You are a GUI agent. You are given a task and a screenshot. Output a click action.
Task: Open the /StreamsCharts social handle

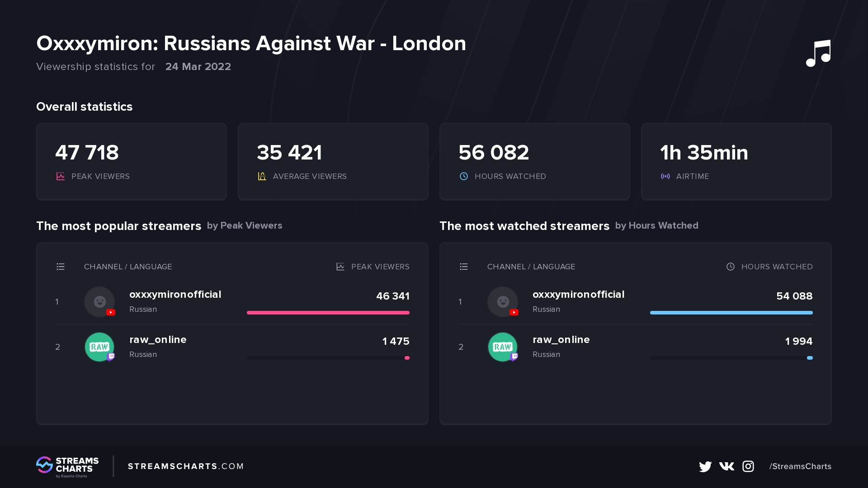tap(800, 466)
